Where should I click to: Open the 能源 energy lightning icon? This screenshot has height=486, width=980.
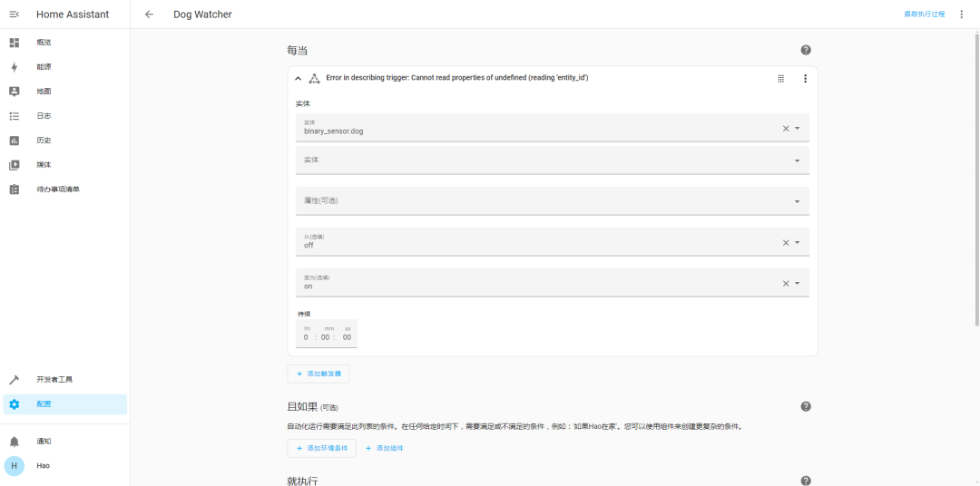[x=15, y=67]
